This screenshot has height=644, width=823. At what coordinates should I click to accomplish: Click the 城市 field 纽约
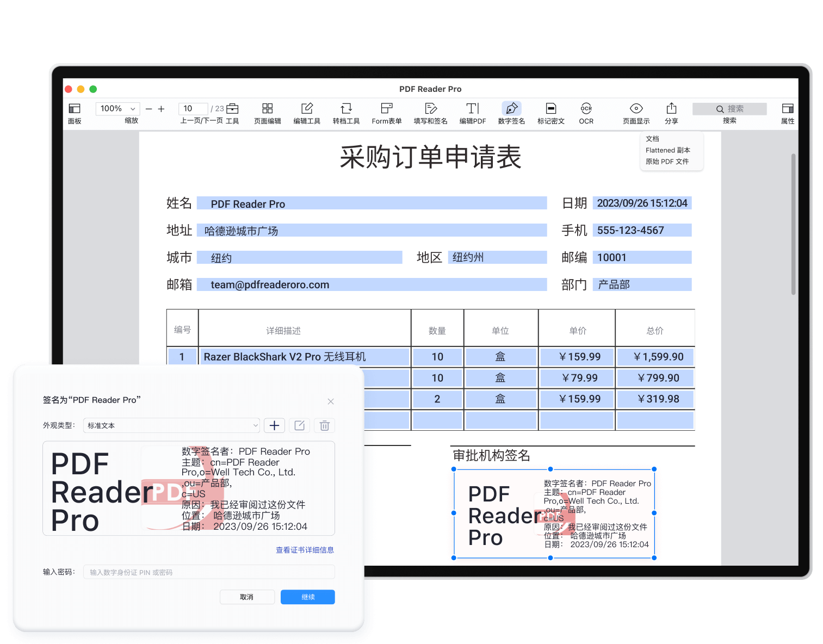point(299,257)
